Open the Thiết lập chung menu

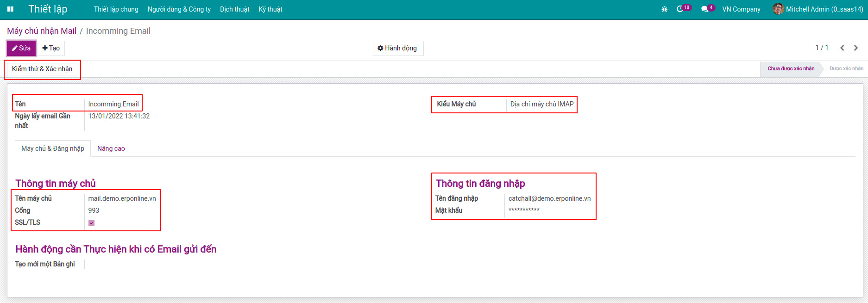point(116,9)
